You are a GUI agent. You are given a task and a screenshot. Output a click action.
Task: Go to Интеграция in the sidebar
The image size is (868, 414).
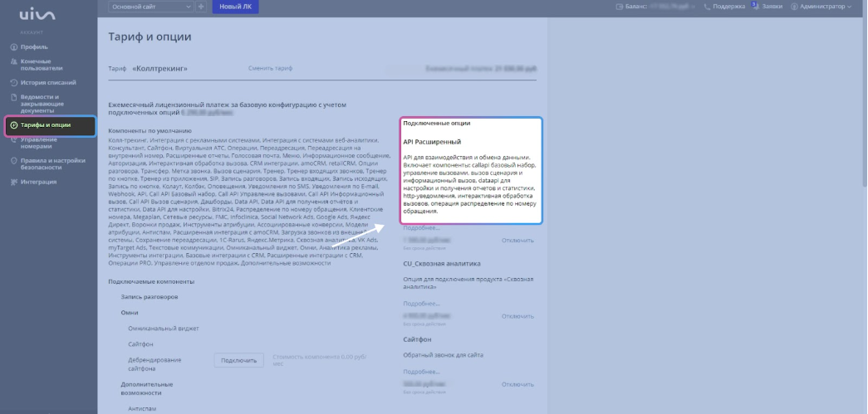[38, 181]
